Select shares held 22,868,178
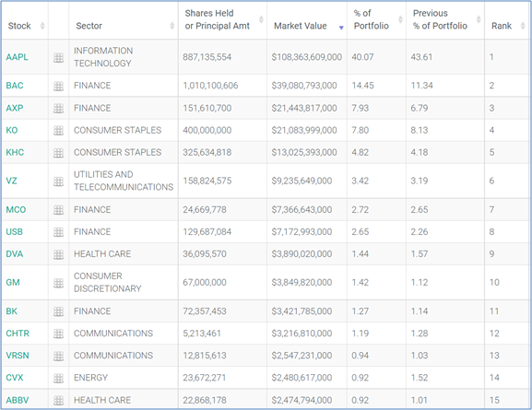 pyautogui.click(x=205, y=400)
